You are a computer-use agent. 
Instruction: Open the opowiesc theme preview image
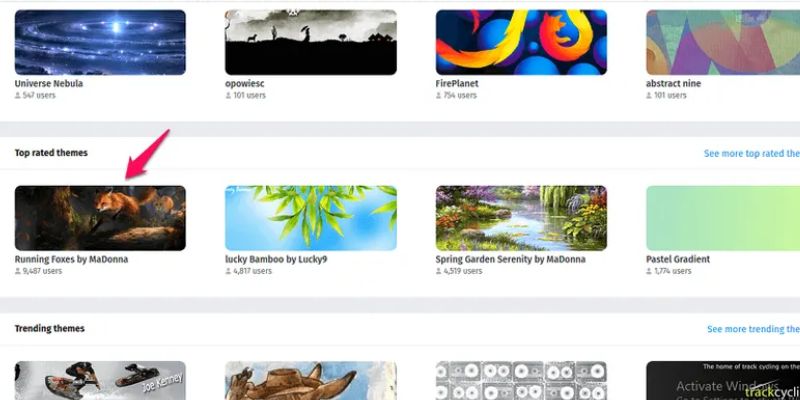pos(311,42)
